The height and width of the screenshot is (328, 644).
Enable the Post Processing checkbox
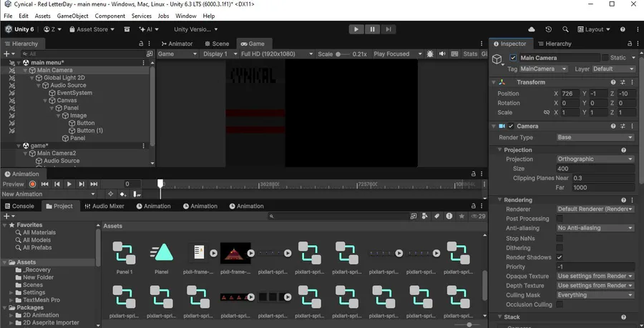pos(560,219)
